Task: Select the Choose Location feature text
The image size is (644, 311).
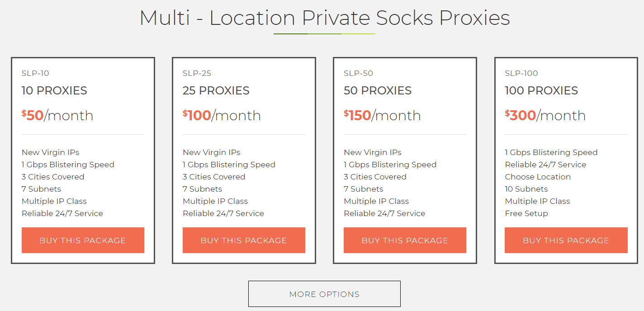Action: point(538,176)
